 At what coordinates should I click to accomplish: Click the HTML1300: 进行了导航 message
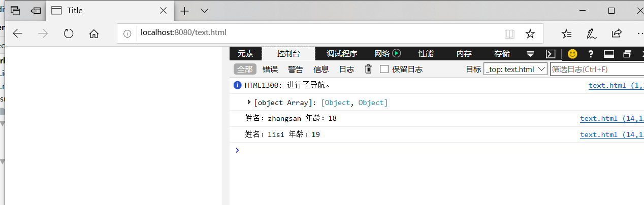(287, 85)
